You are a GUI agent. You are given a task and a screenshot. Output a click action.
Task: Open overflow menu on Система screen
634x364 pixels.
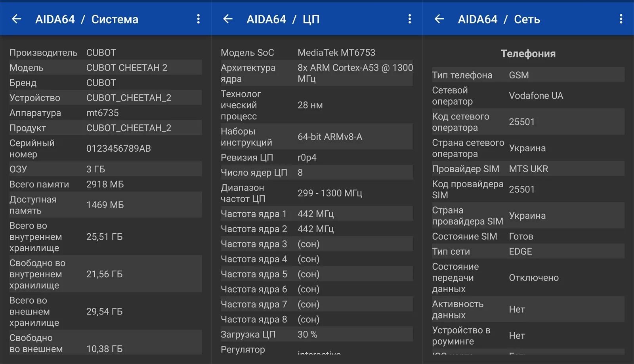tap(199, 19)
